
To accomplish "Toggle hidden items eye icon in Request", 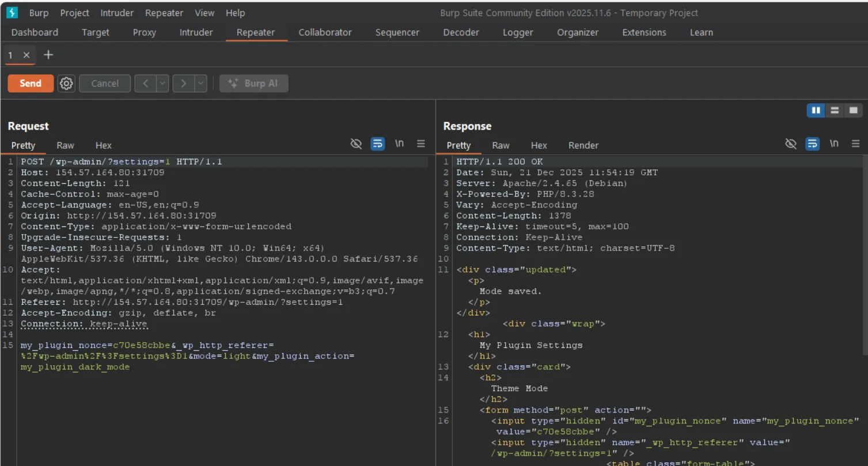I will pyautogui.click(x=357, y=144).
